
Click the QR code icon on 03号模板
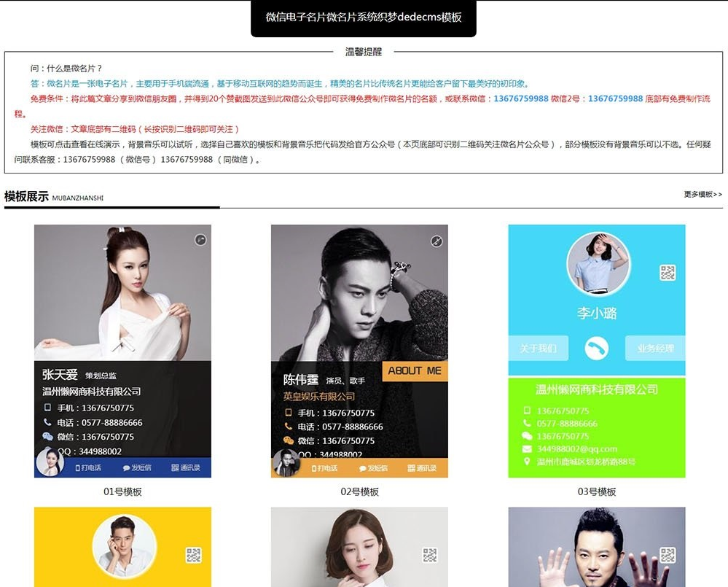666,273
